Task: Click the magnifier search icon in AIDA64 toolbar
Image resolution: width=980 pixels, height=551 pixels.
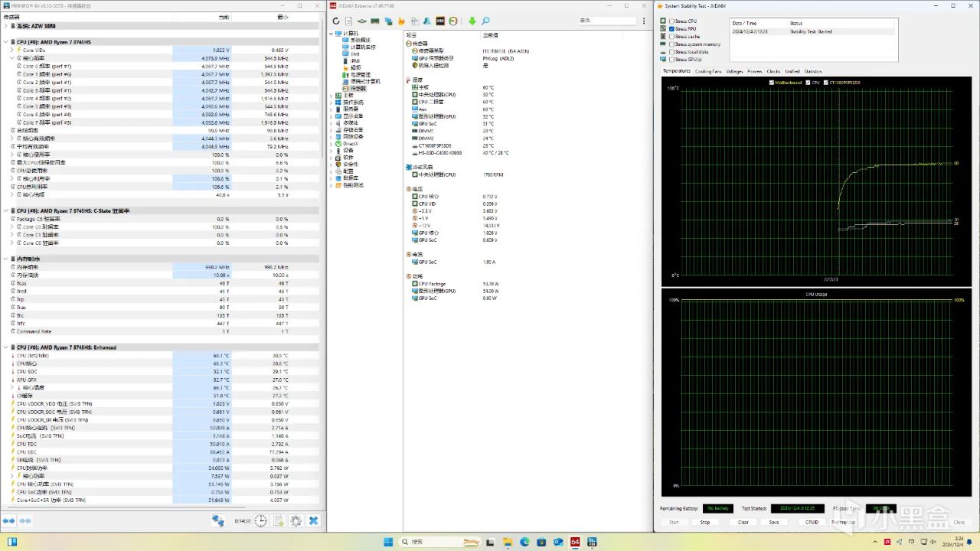Action: tap(485, 21)
